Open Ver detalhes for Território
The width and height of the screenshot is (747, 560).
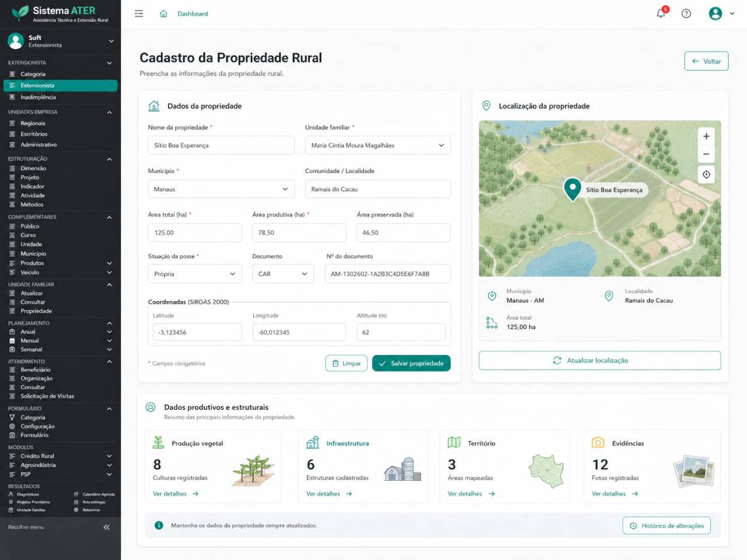click(x=471, y=494)
